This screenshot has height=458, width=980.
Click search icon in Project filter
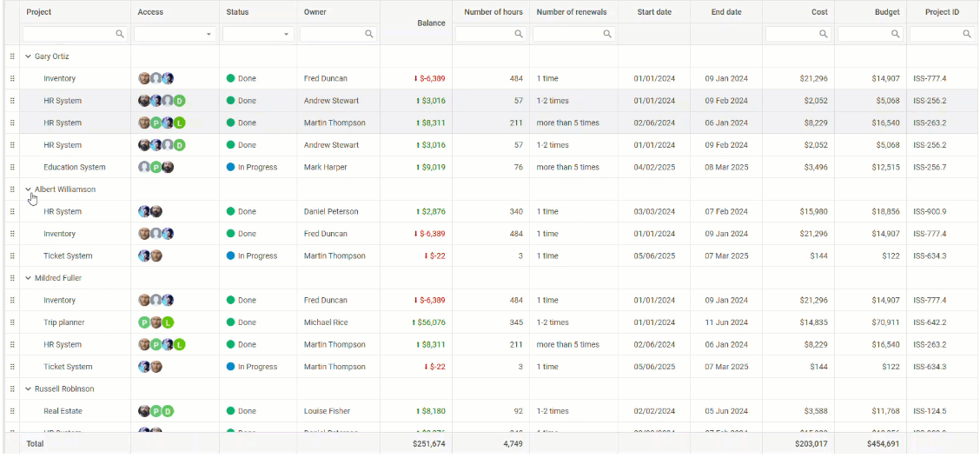pyautogui.click(x=120, y=35)
